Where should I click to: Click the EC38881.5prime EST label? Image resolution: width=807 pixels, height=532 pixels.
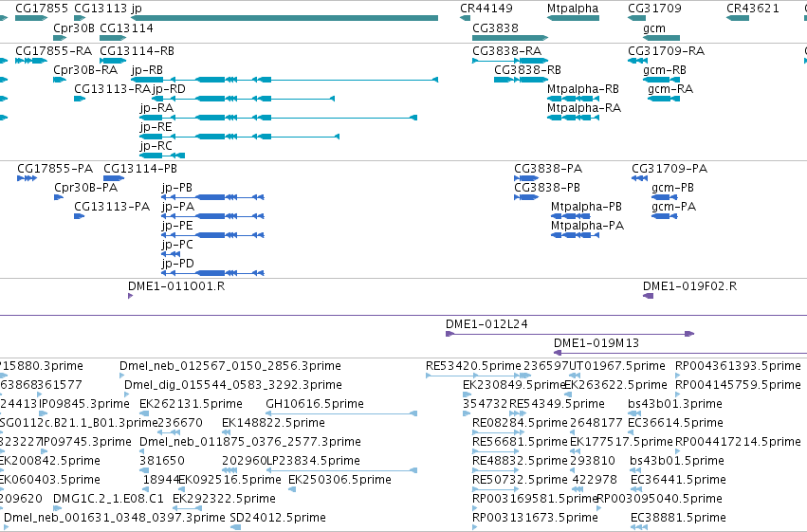click(x=678, y=518)
